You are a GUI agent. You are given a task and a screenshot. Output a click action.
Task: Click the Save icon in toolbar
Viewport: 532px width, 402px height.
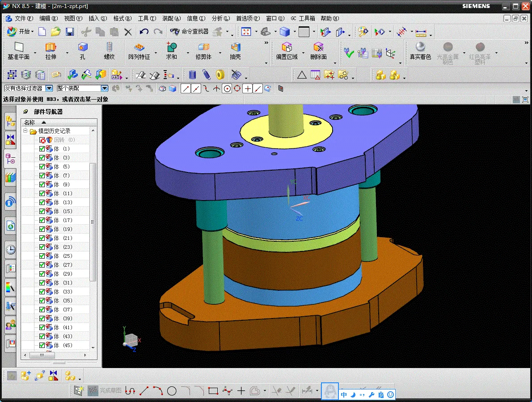(x=70, y=32)
